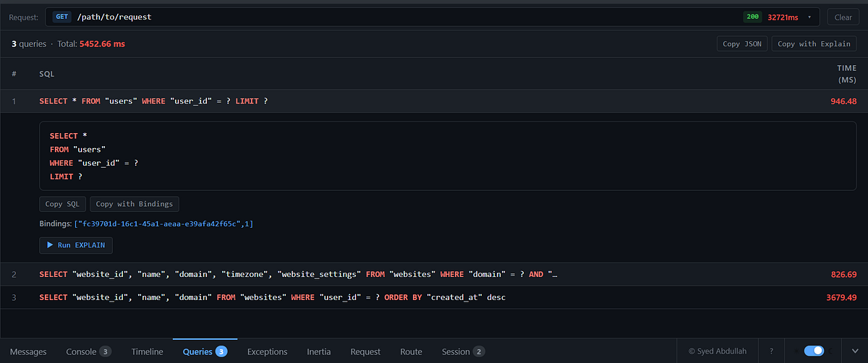Collapse the debug panel with the chevron
Screen dimensions: 868x363
[x=854, y=351]
